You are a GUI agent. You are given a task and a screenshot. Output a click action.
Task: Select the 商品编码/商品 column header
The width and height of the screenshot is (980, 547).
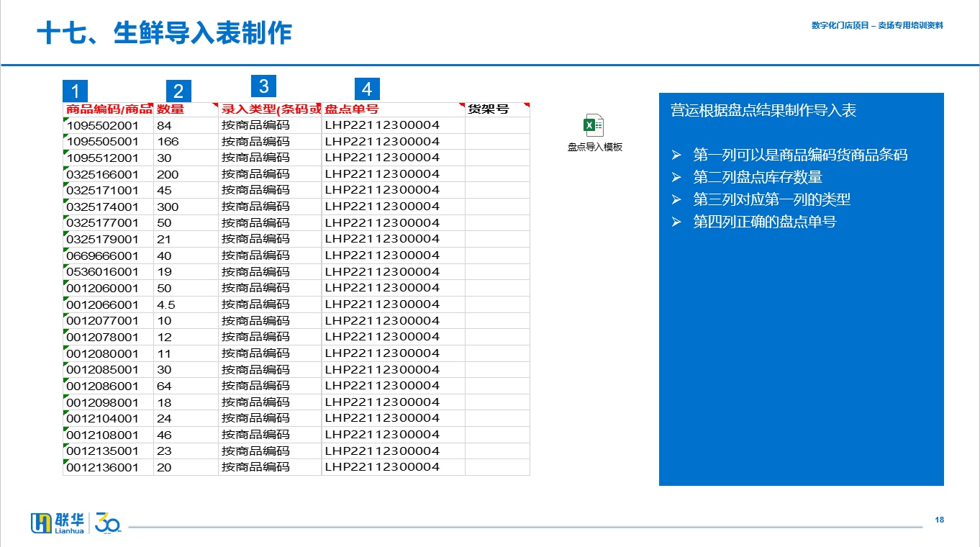coord(109,109)
